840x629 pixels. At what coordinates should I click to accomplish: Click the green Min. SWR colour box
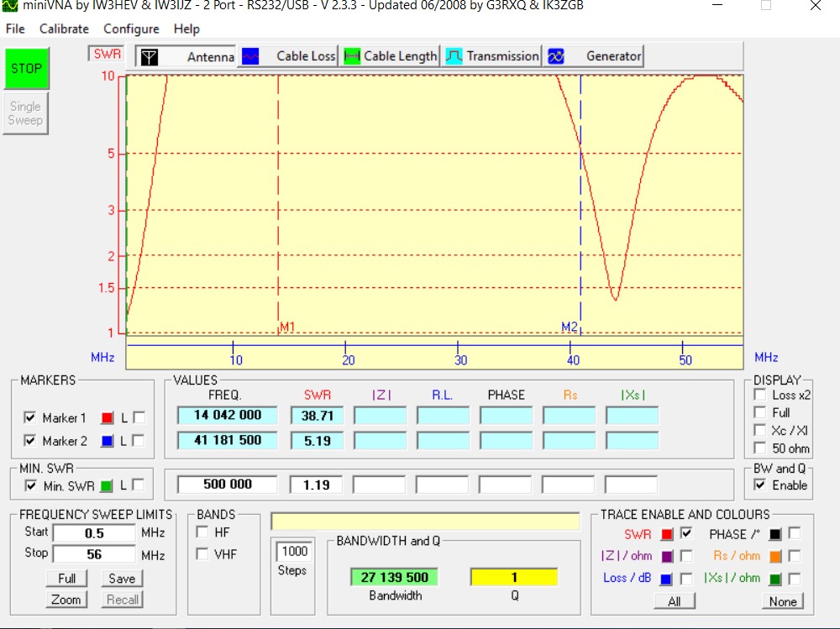pyautogui.click(x=107, y=485)
